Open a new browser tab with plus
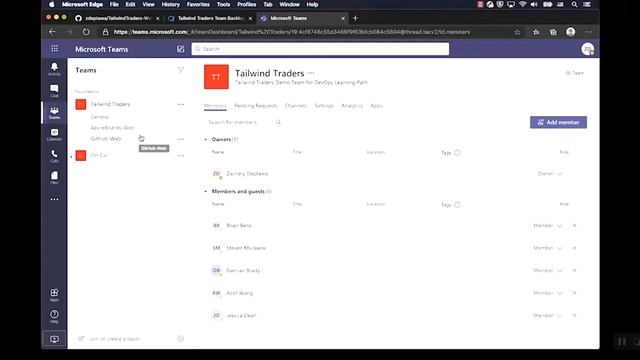640x360 pixels. (355, 18)
